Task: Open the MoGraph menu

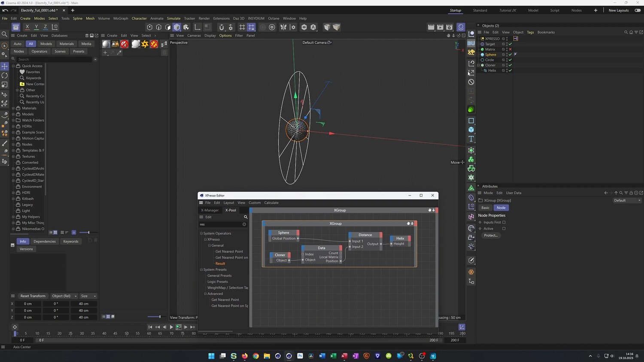Action: coord(121,18)
